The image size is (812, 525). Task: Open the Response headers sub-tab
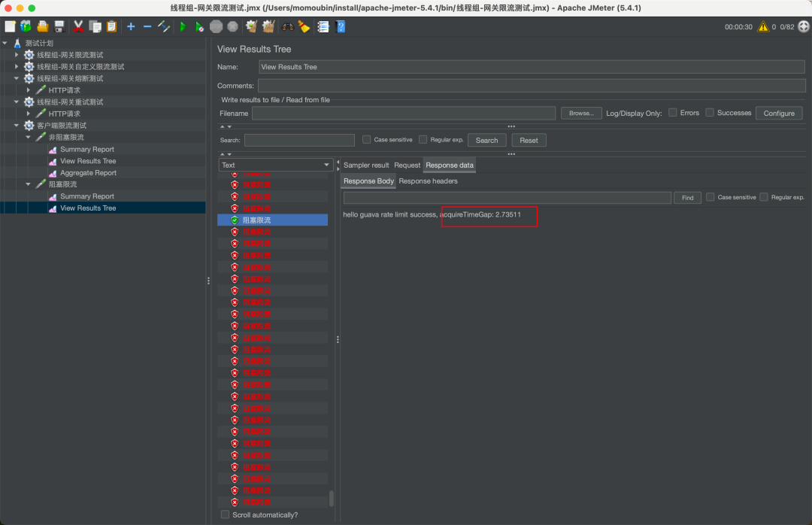coord(429,181)
